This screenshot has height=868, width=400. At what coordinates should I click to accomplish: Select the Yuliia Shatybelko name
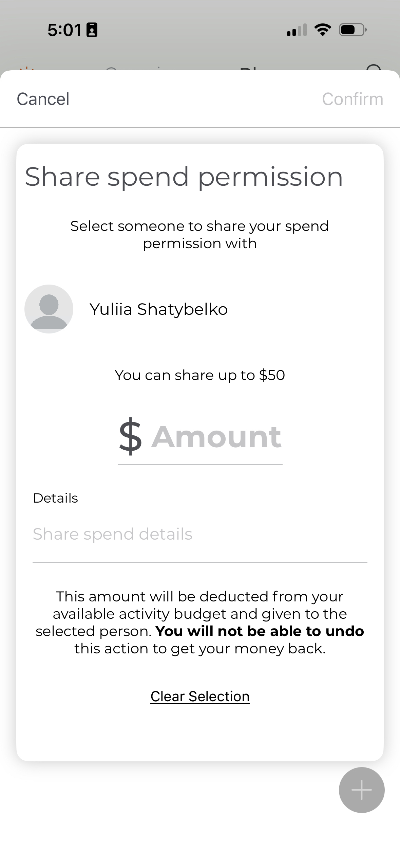point(158,309)
